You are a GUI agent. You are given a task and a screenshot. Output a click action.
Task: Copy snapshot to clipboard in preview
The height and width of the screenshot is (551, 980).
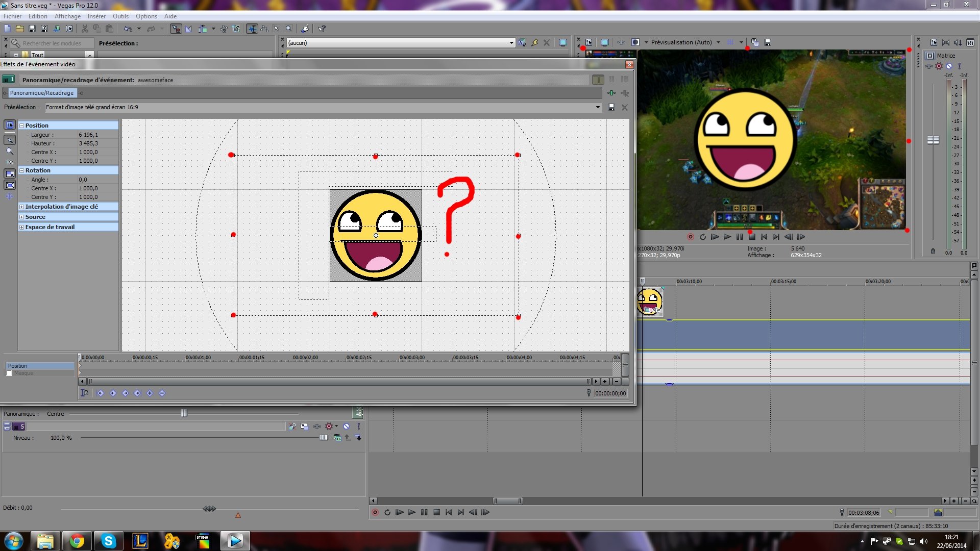coord(755,42)
